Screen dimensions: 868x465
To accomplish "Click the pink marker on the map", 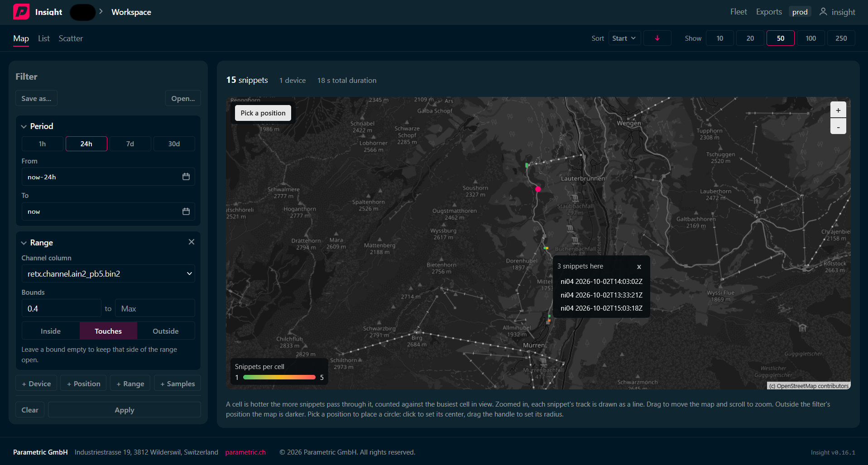I will [538, 189].
